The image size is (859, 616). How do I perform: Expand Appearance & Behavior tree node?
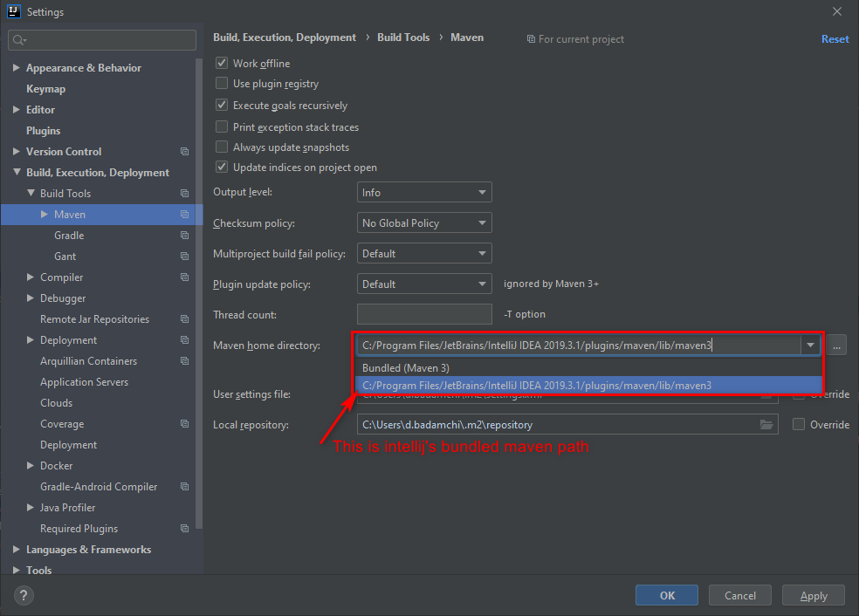[x=17, y=67]
